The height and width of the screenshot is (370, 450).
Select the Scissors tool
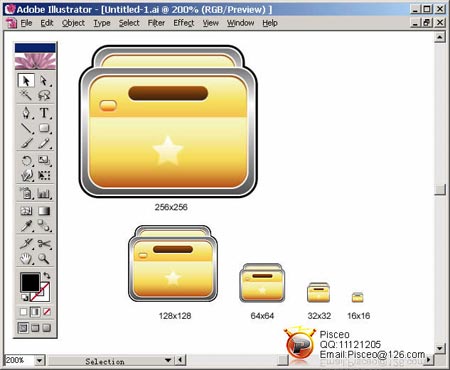44,244
